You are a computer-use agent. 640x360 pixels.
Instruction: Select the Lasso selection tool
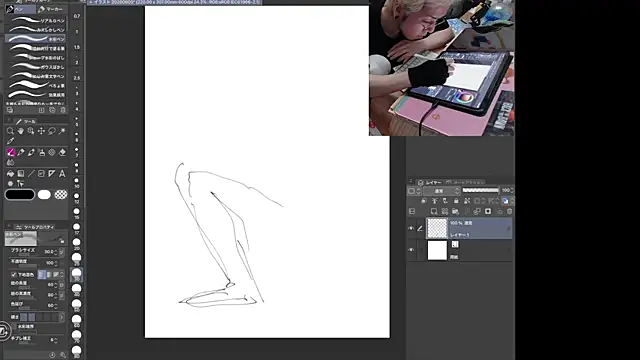coord(52,131)
